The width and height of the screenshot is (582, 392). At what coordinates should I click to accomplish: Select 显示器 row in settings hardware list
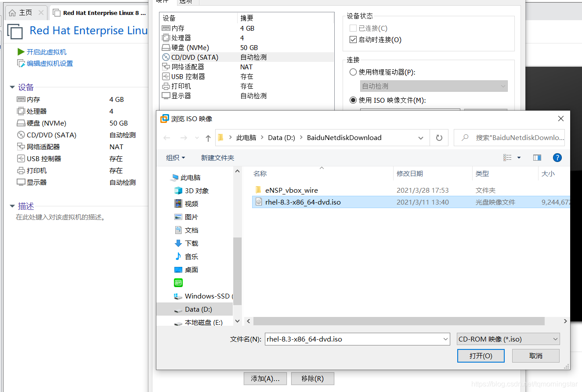[x=247, y=96]
